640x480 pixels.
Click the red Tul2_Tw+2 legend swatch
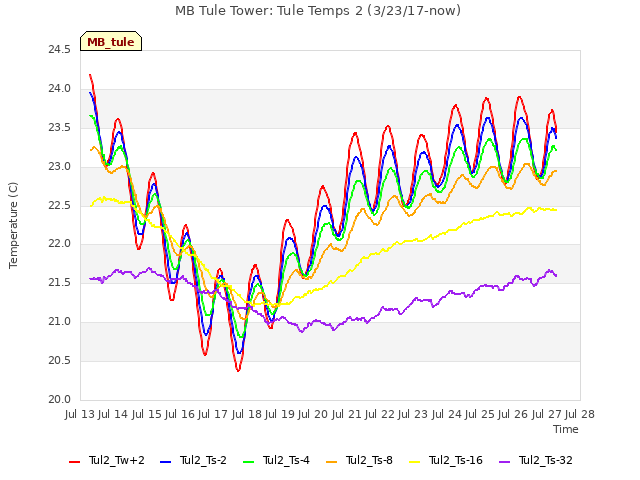click(x=74, y=462)
